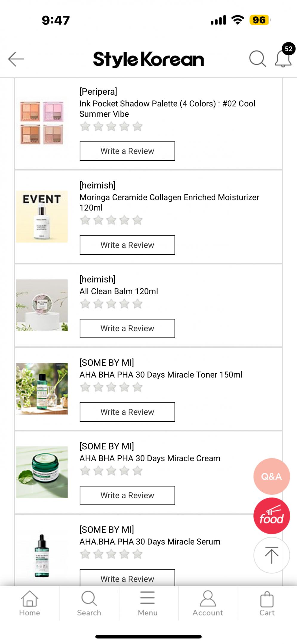Switch to the Account tab
The image size is (297, 644).
point(208,603)
